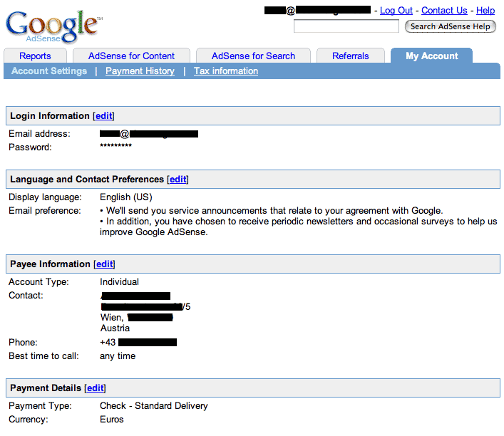The width and height of the screenshot is (504, 436).
Task: Click the 'Check - Standard Delivery' value
Action: (154, 406)
